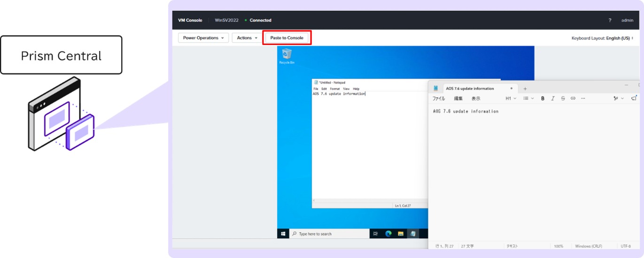The width and height of the screenshot is (644, 258).
Task: Toggle strikethrough formatting in Notepad
Action: pos(563,99)
